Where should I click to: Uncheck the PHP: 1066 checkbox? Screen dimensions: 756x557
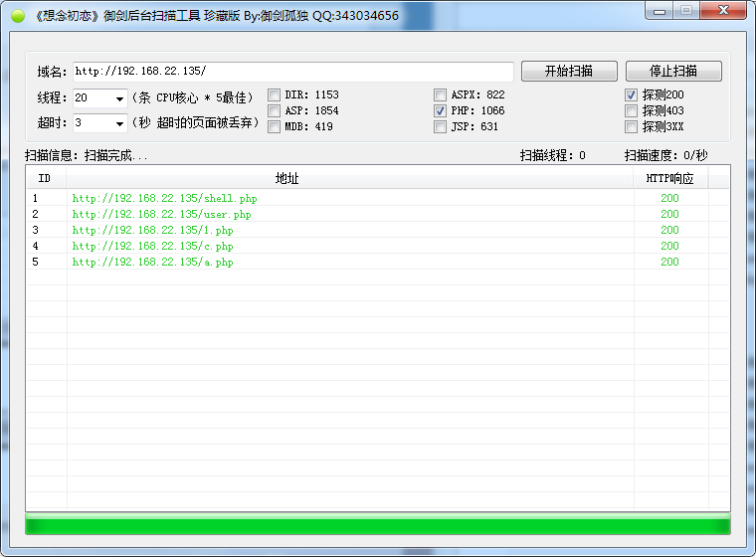coord(440,111)
